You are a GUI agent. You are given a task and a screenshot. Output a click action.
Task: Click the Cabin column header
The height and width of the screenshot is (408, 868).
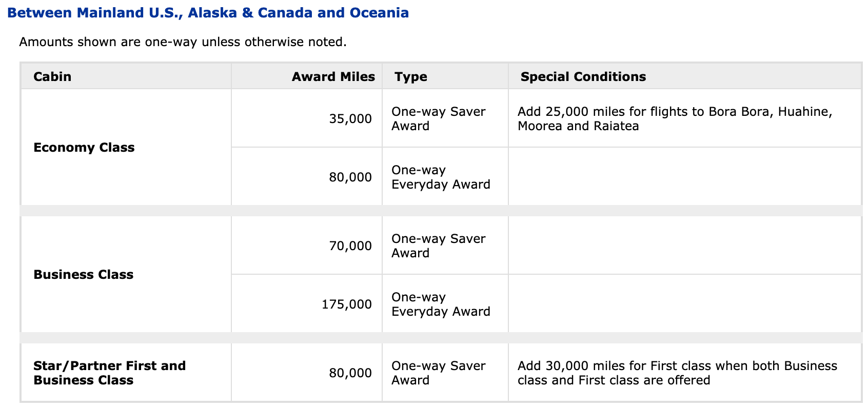(52, 77)
